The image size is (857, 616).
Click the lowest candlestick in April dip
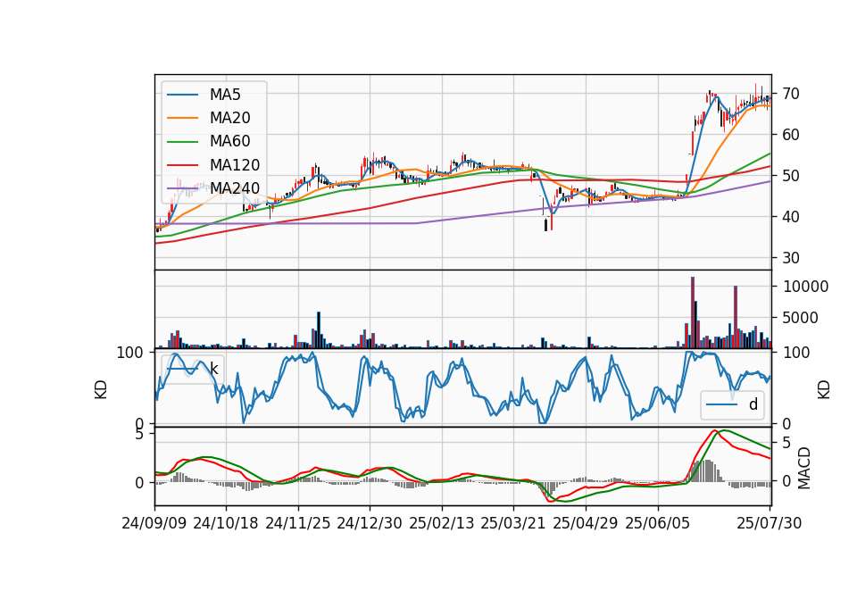coord(545,224)
